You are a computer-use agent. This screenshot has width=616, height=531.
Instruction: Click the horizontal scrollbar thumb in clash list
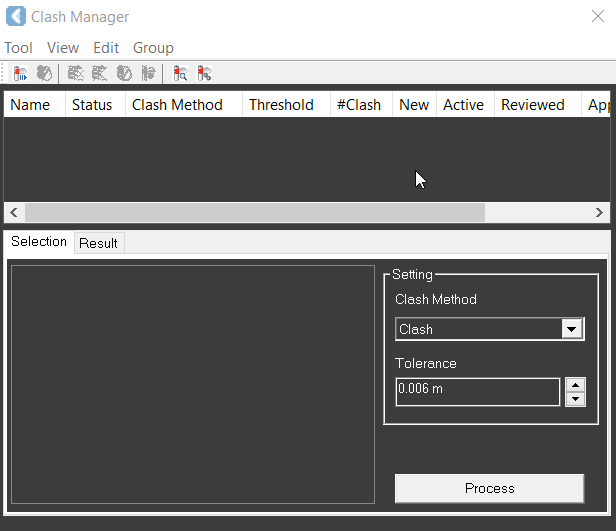[254, 212]
